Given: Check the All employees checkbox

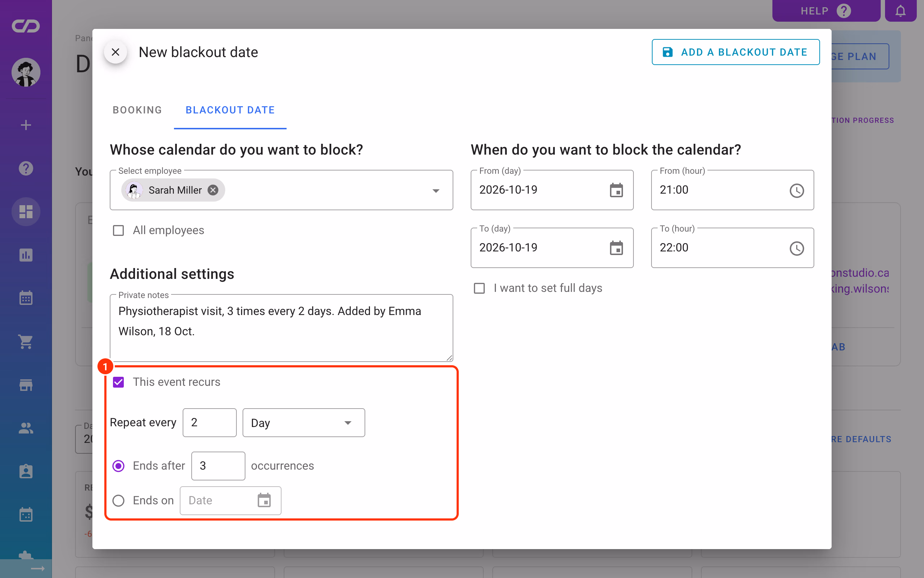Looking at the screenshot, I should click(x=118, y=230).
